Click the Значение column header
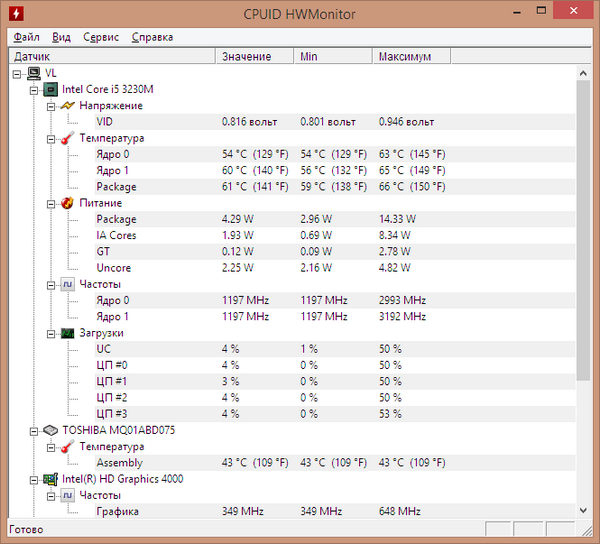The image size is (600, 544). click(246, 56)
